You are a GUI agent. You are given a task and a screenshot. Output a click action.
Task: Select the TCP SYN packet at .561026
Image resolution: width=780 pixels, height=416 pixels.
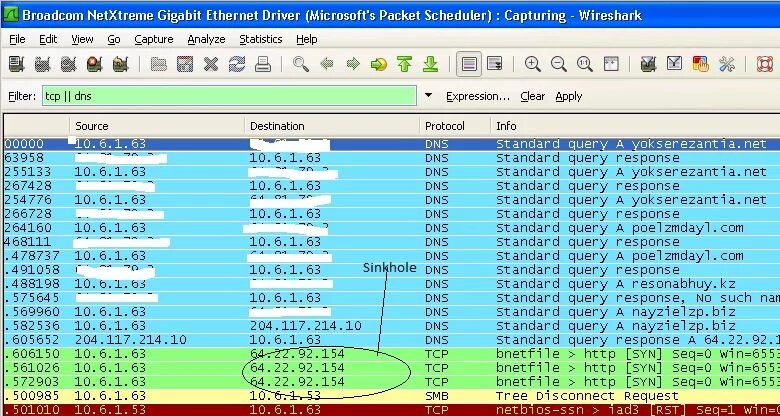click(x=392, y=368)
